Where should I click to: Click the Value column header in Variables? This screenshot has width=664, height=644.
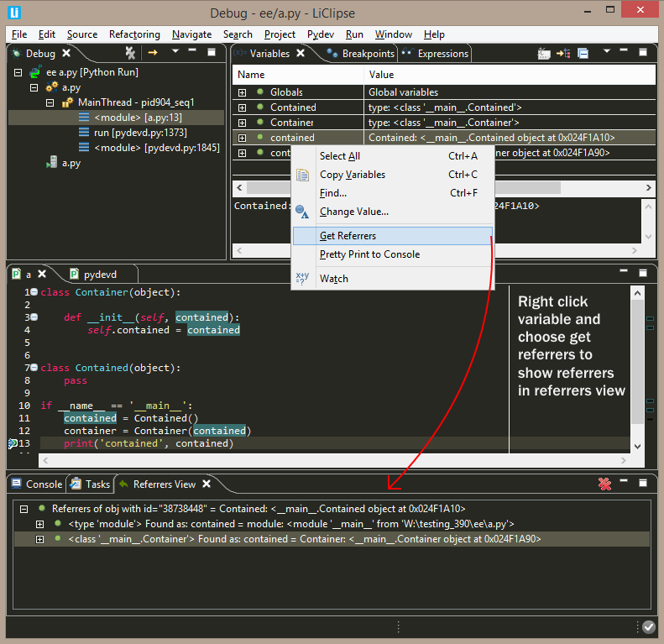tap(510, 75)
